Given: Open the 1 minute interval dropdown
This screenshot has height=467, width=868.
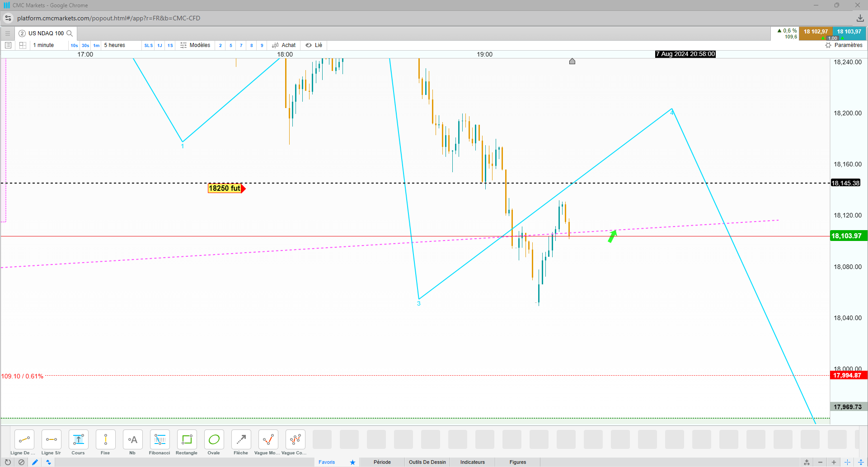Looking at the screenshot, I should 43,45.
